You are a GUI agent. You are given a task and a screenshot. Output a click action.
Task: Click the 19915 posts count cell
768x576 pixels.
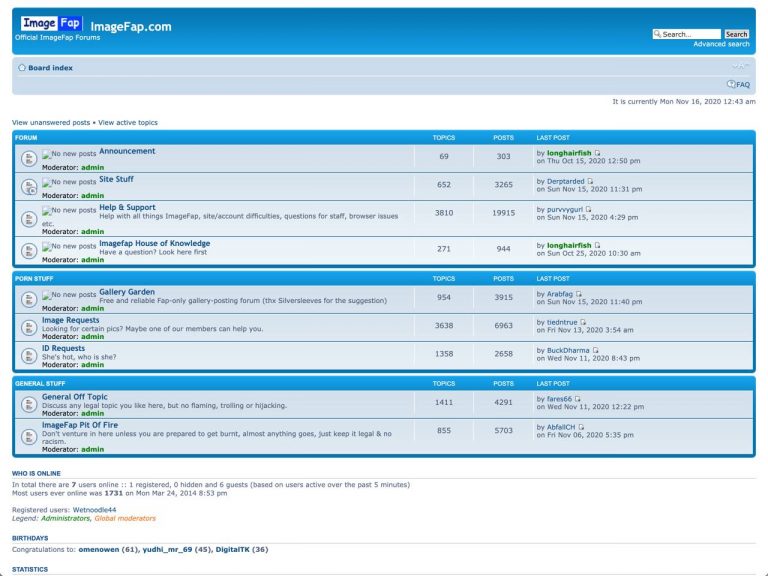504,213
